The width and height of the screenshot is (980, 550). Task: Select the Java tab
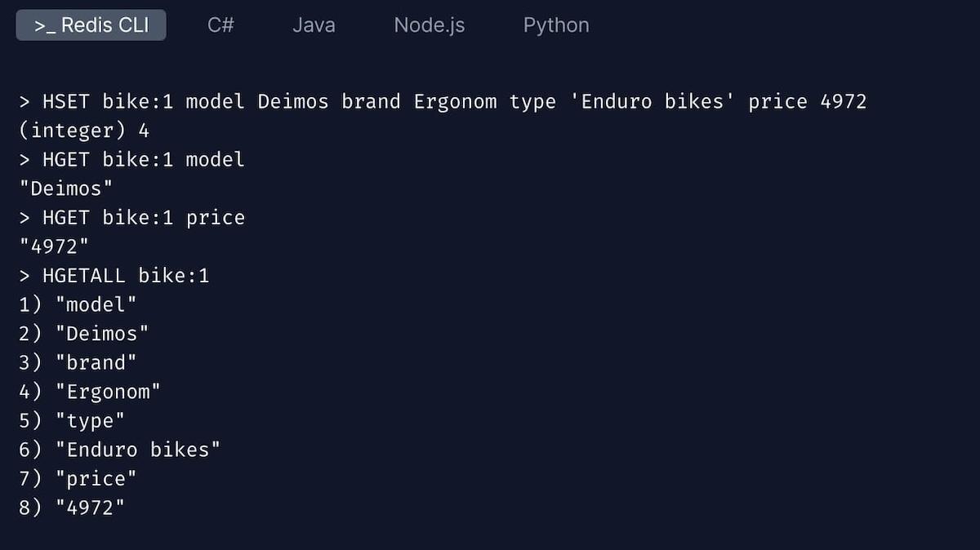[314, 25]
